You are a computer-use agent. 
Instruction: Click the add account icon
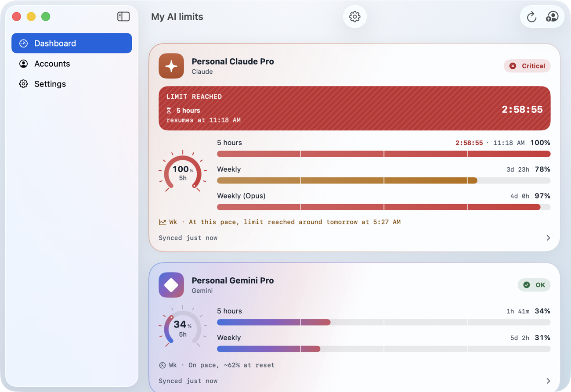pyautogui.click(x=552, y=17)
